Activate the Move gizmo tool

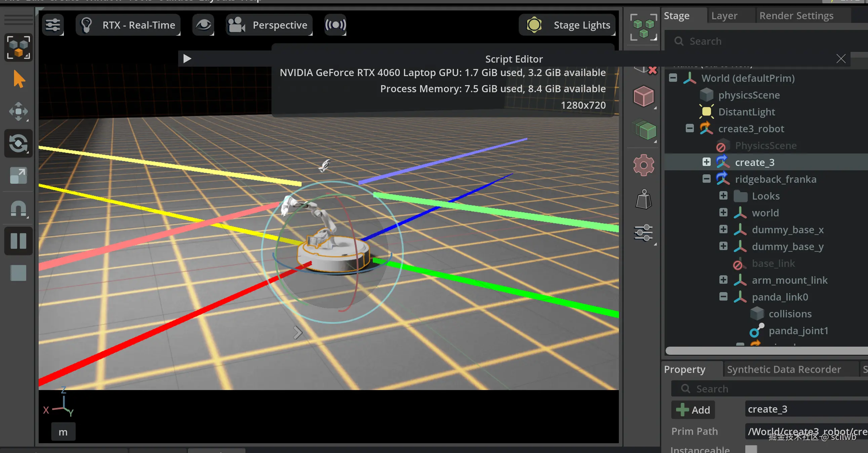(18, 111)
